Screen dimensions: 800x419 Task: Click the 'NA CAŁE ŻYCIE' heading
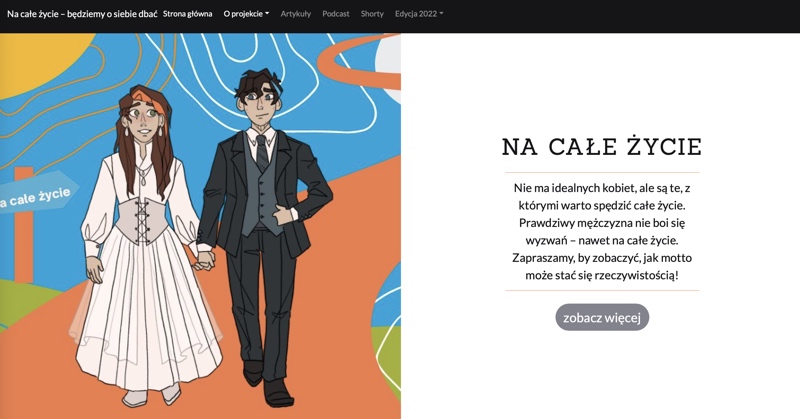602,146
